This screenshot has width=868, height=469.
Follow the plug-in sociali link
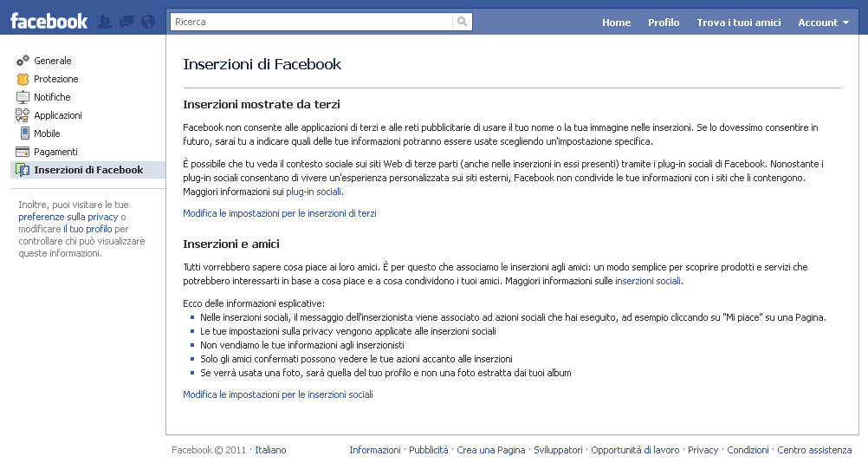coord(314,192)
